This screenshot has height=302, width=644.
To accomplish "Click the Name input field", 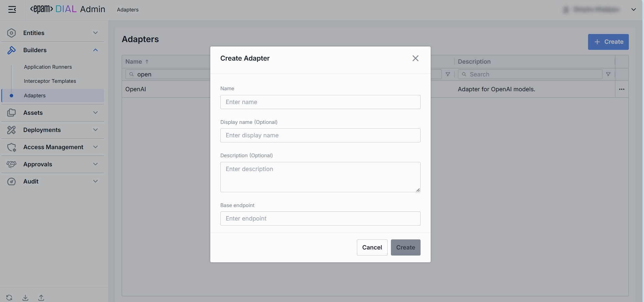I will [320, 102].
